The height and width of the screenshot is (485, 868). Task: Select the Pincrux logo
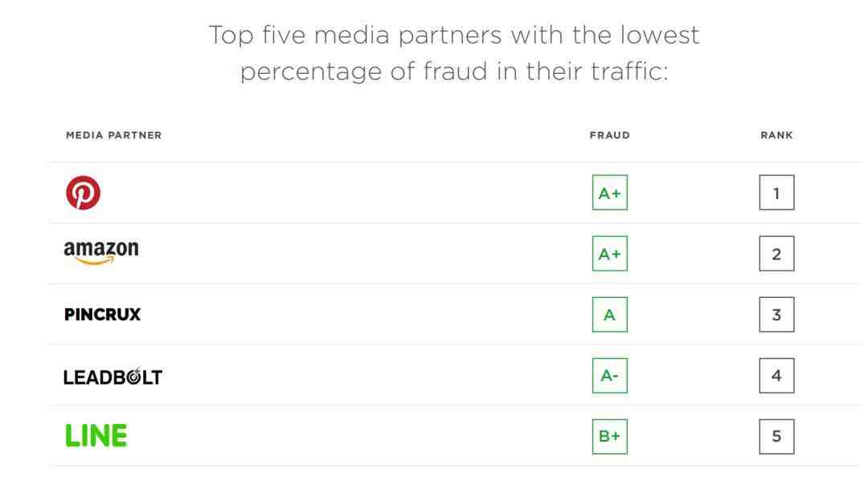pyautogui.click(x=102, y=314)
